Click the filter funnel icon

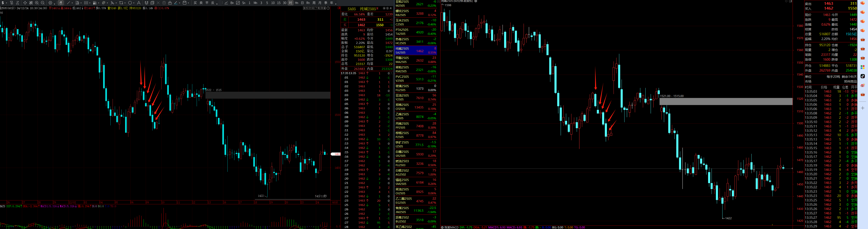point(12,3)
